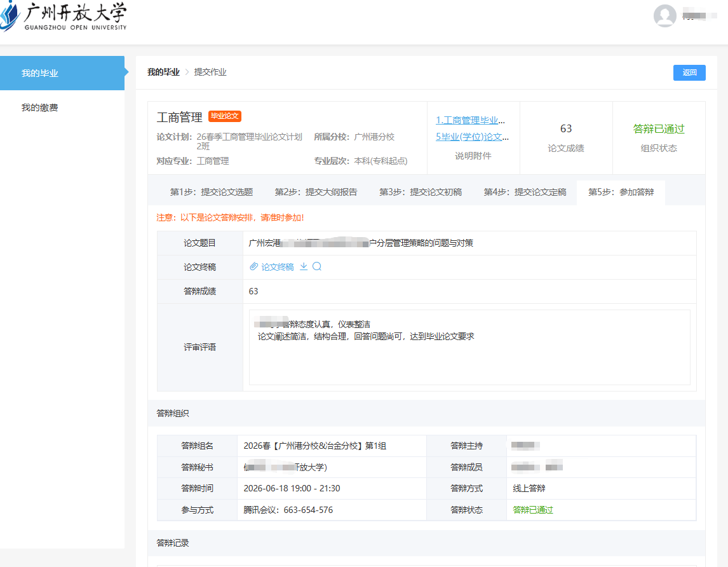Image resolution: width=728 pixels, height=567 pixels.
Task: Click the 答辩成员 label cell
Action: pos(466,467)
